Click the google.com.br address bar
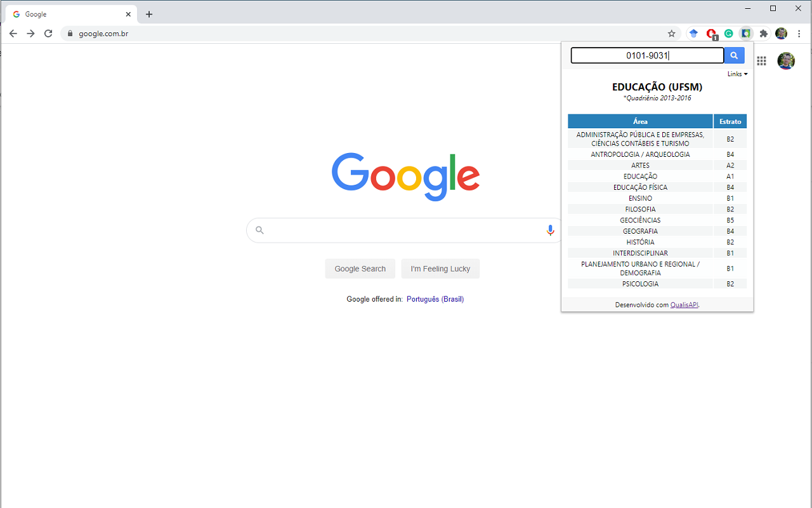Viewport: 812px width, 508px height. [101, 33]
